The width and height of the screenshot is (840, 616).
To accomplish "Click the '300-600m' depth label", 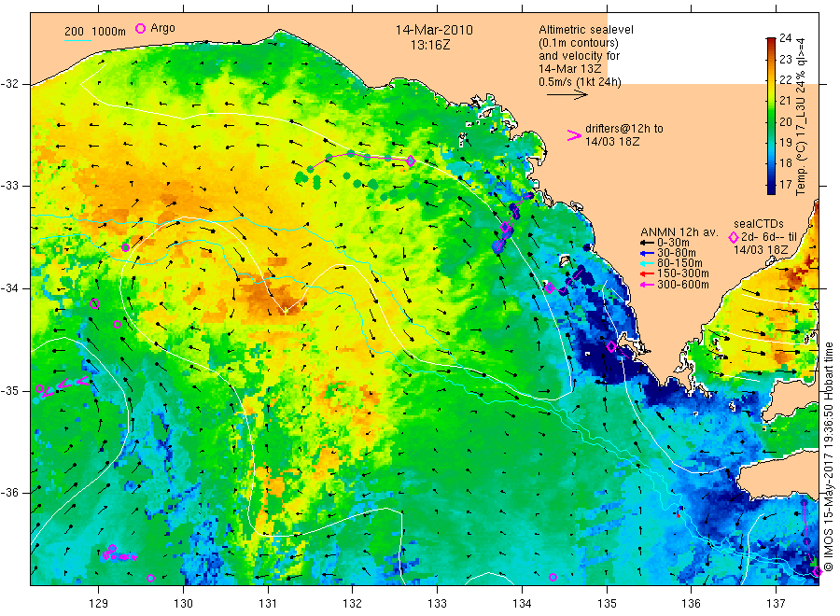I will [x=682, y=285].
